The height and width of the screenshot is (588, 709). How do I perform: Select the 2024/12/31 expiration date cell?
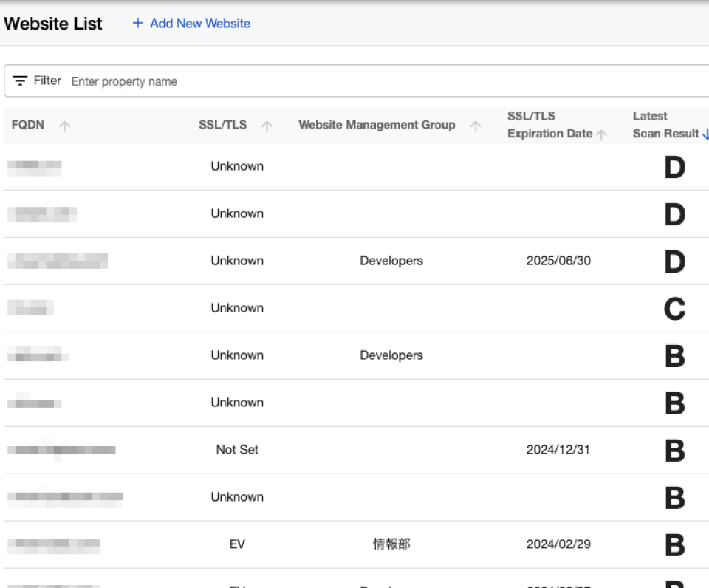558,450
